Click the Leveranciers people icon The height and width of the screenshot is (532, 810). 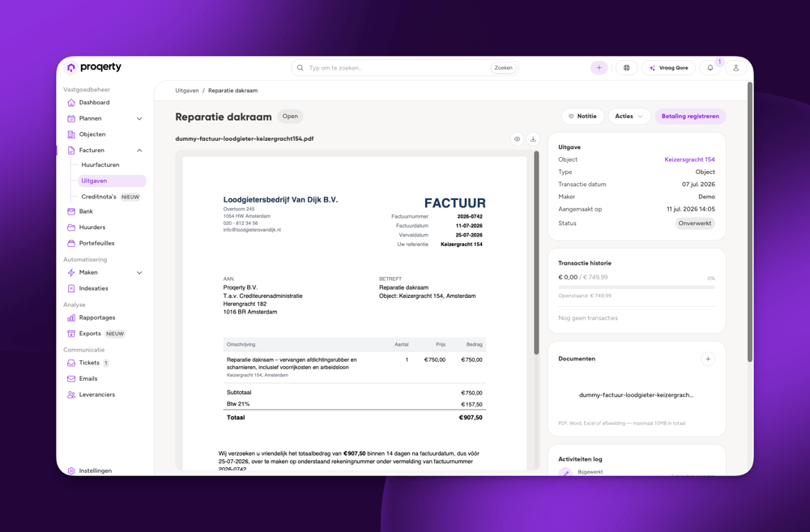click(x=71, y=394)
